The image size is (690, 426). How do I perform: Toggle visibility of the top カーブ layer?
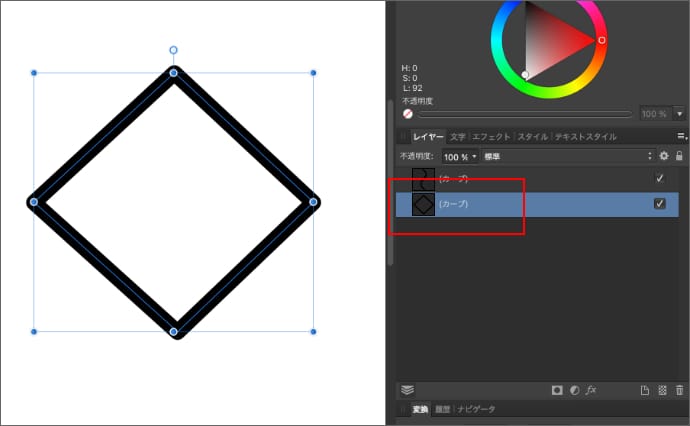click(660, 178)
